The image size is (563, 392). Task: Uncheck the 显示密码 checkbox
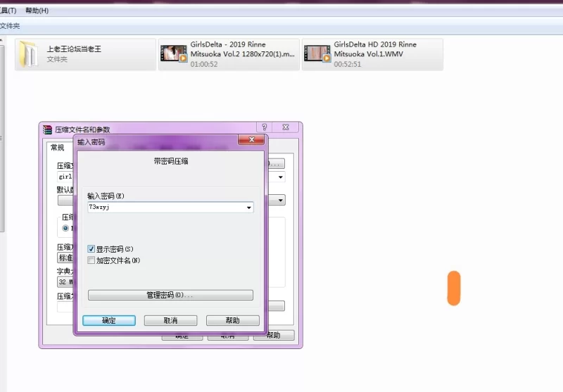pyautogui.click(x=91, y=249)
